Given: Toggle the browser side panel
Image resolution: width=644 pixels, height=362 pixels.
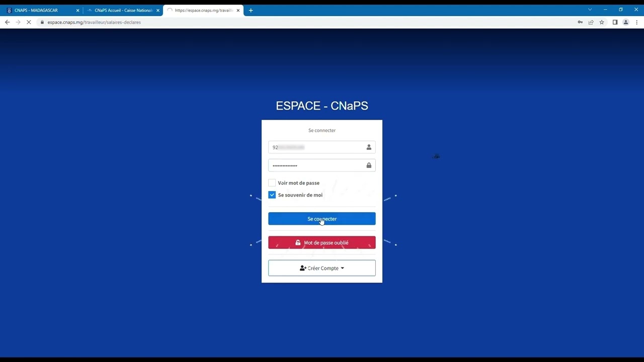Looking at the screenshot, I should click(x=615, y=22).
